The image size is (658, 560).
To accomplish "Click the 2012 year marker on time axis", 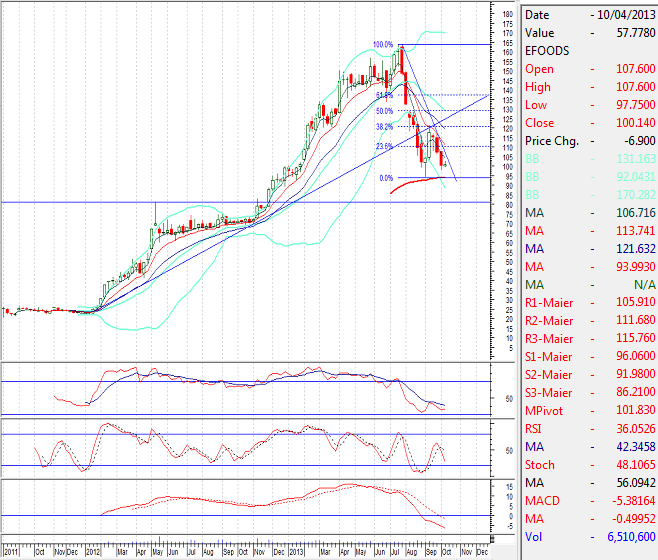I will click(93, 551).
